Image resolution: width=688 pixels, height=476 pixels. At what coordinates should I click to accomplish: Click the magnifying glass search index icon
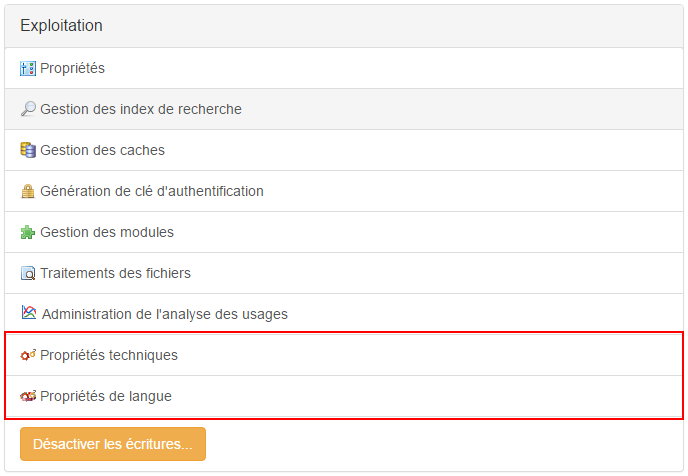pos(28,109)
